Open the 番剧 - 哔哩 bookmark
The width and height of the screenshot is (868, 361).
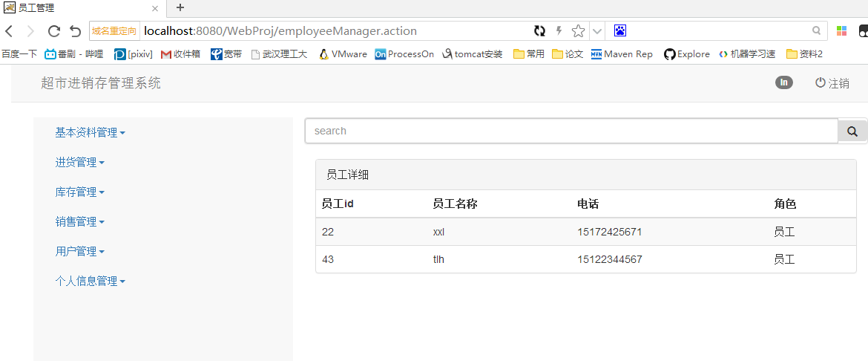pos(73,53)
